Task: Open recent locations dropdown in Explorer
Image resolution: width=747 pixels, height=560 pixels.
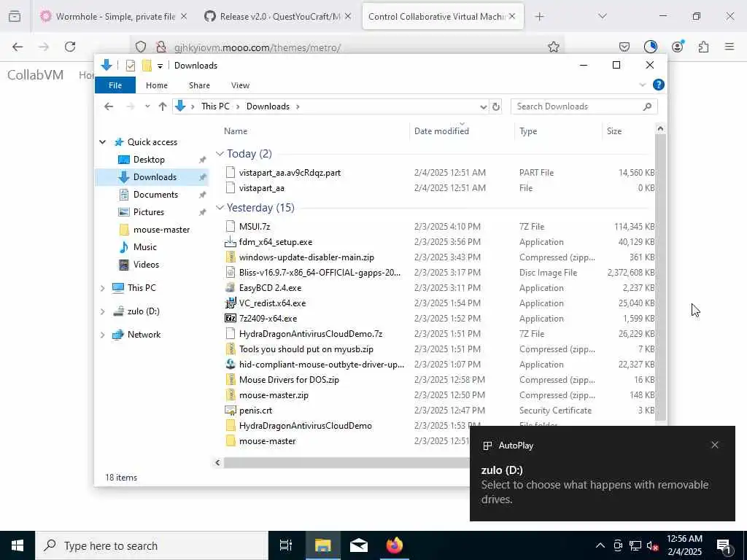Action: coord(147,106)
